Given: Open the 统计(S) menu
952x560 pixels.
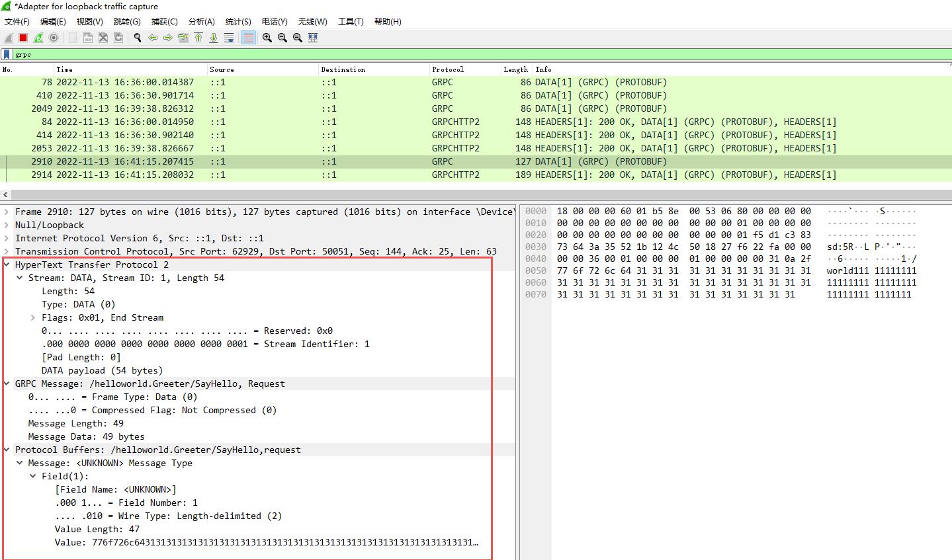Looking at the screenshot, I should tap(238, 21).
